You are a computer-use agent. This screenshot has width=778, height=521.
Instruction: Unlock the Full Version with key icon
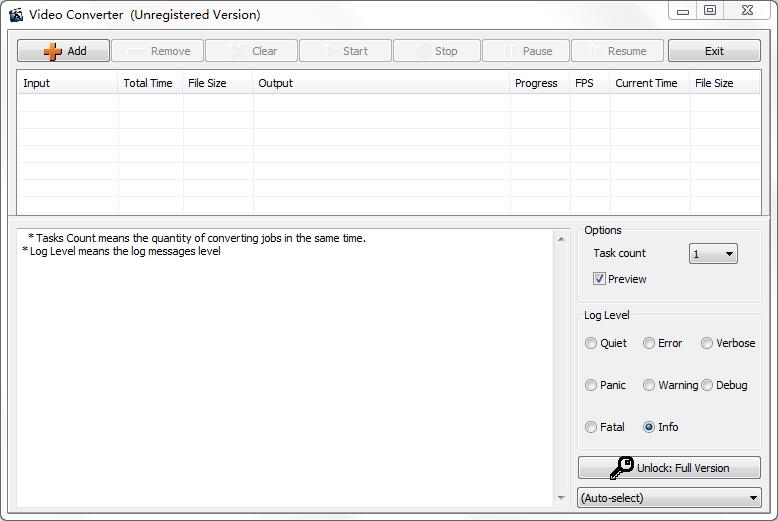pos(669,468)
